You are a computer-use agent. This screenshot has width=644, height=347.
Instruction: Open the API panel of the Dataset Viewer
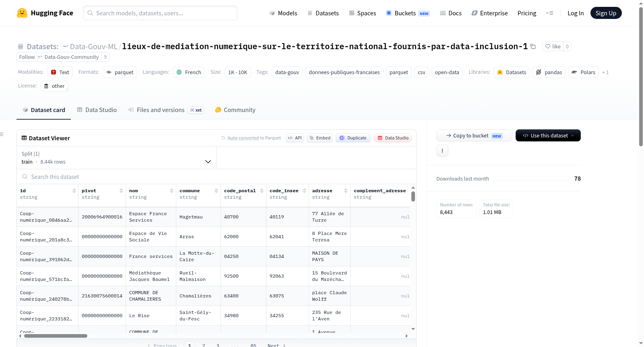pyautogui.click(x=295, y=138)
